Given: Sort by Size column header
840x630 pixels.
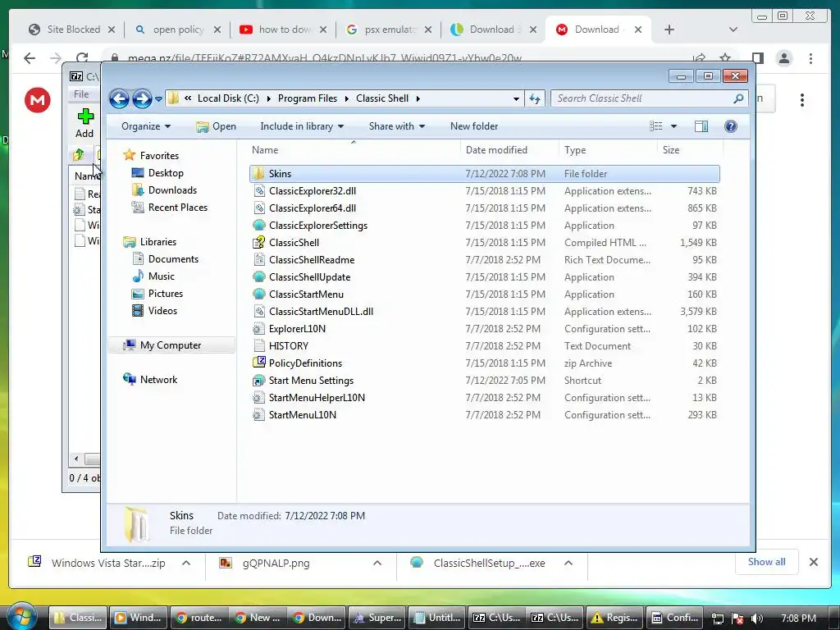Looking at the screenshot, I should click(x=690, y=150).
